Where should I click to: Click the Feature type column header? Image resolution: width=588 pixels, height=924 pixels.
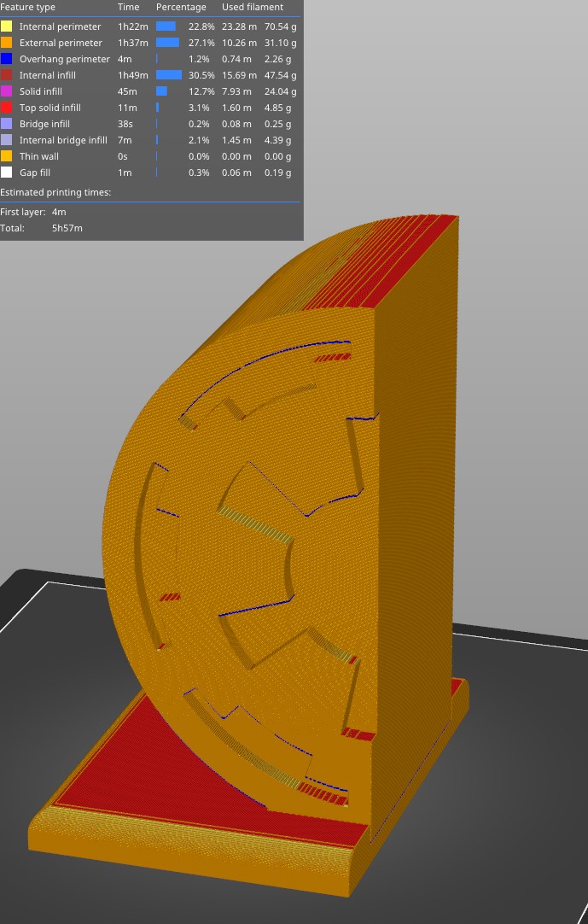tap(27, 7)
